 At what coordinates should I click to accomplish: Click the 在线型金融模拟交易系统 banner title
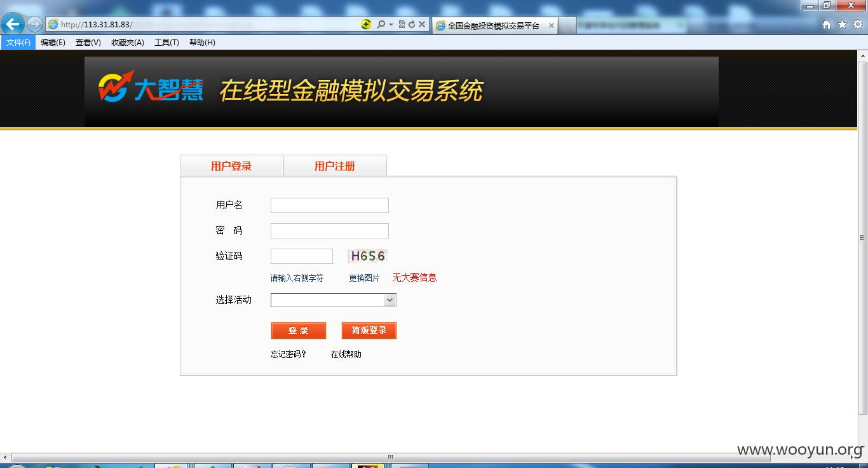pyautogui.click(x=351, y=90)
